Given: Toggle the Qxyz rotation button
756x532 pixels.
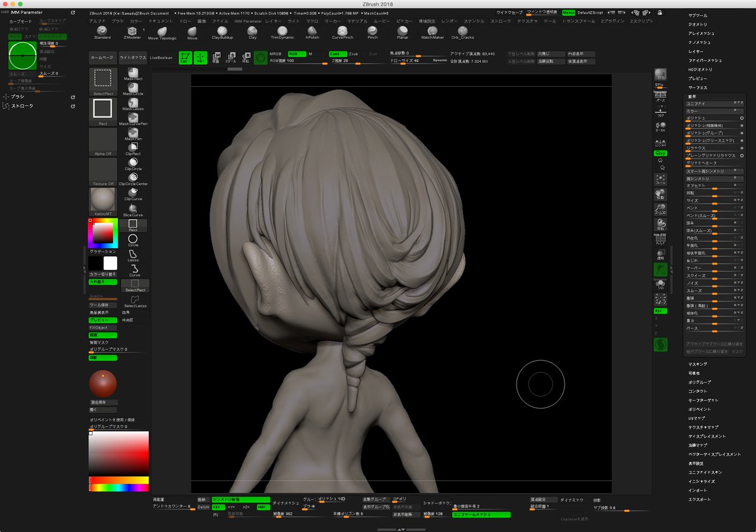Looking at the screenshot, I should click(661, 153).
